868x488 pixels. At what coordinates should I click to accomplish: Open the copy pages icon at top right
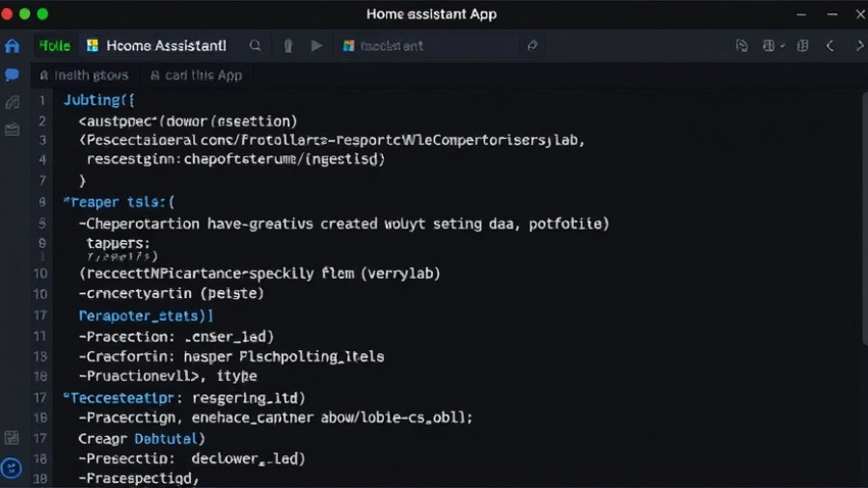[x=742, y=45]
